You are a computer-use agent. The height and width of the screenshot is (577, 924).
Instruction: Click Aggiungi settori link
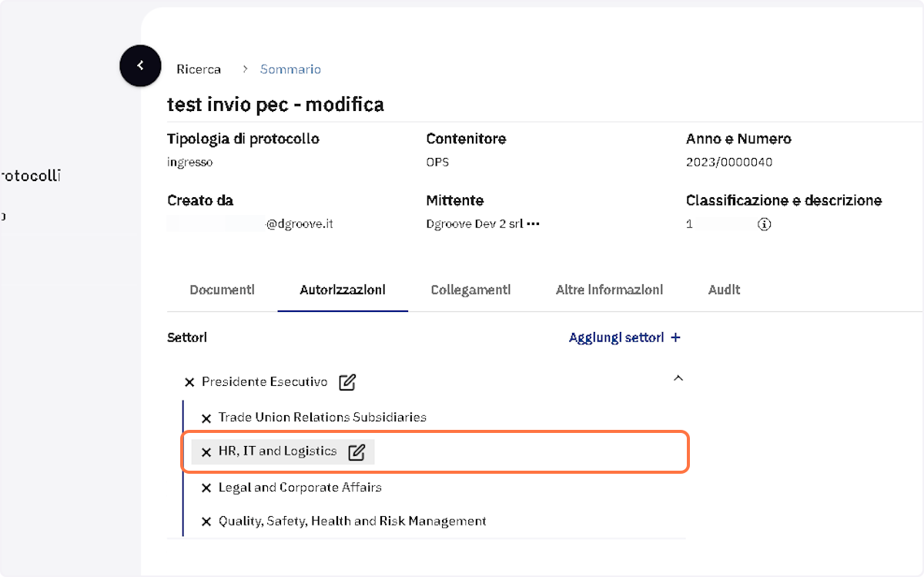[x=624, y=337]
